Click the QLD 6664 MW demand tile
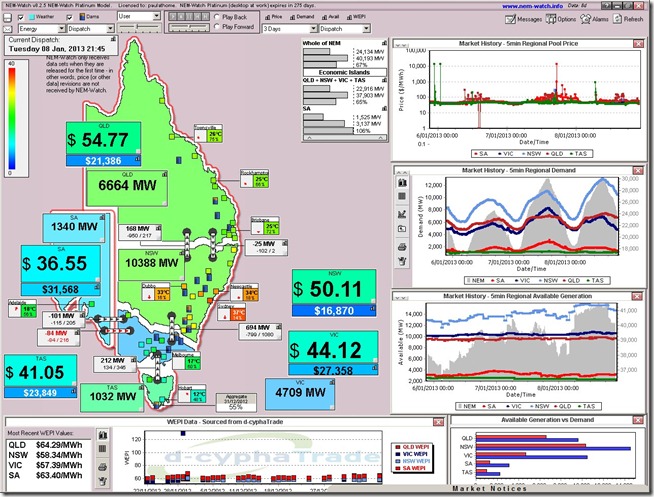This screenshot has height=497, width=654. (127, 188)
